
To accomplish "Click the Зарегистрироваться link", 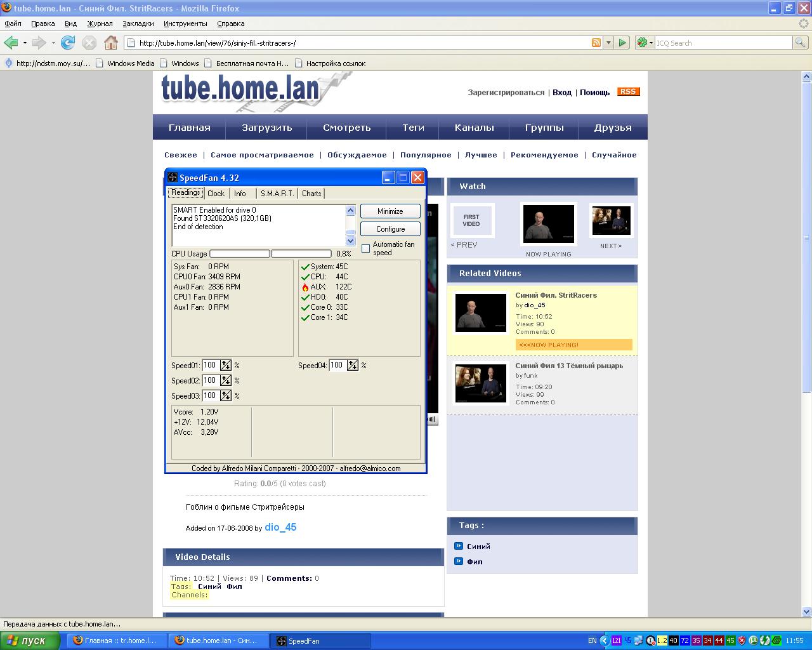I will click(x=506, y=93).
